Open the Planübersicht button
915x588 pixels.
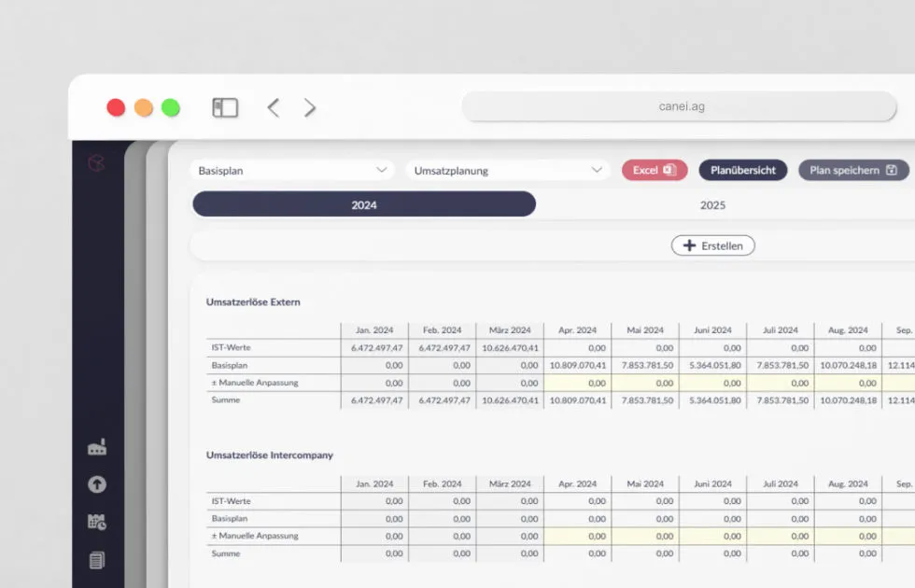pyautogui.click(x=743, y=170)
